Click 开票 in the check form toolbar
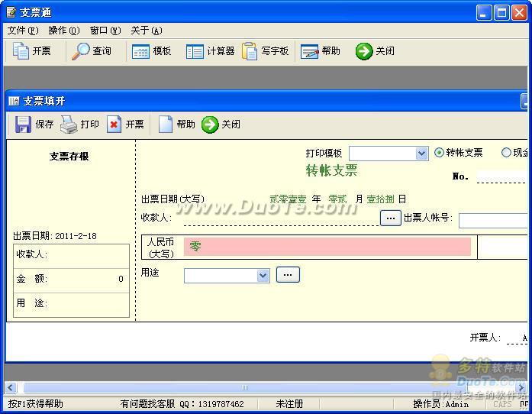Viewport: 532px width, 414px height. tap(114, 125)
